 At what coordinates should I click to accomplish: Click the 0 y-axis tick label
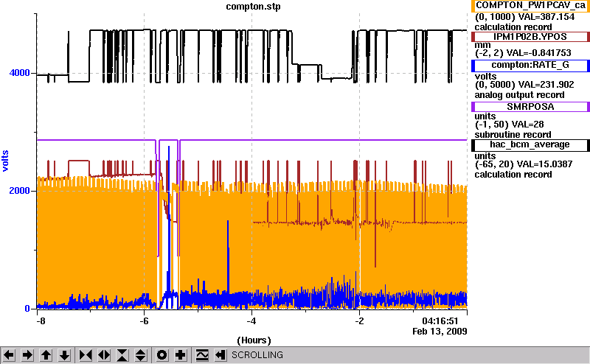pos(27,308)
